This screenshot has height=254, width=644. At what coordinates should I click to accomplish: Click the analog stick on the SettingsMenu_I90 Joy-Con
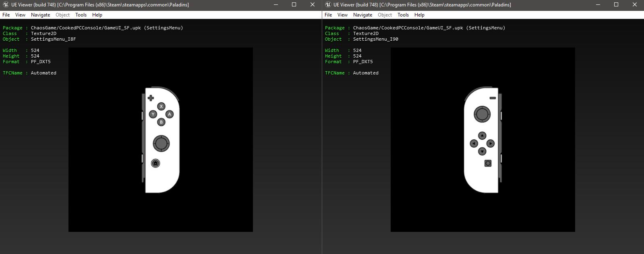pos(482,114)
